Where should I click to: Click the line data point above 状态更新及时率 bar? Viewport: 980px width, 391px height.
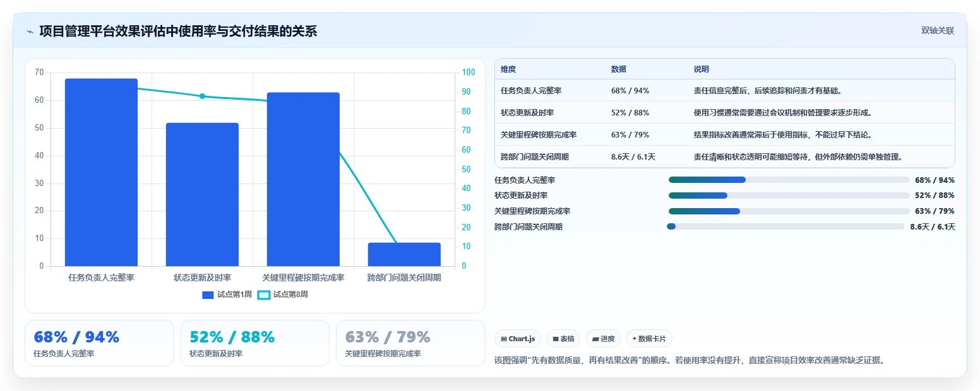[202, 96]
